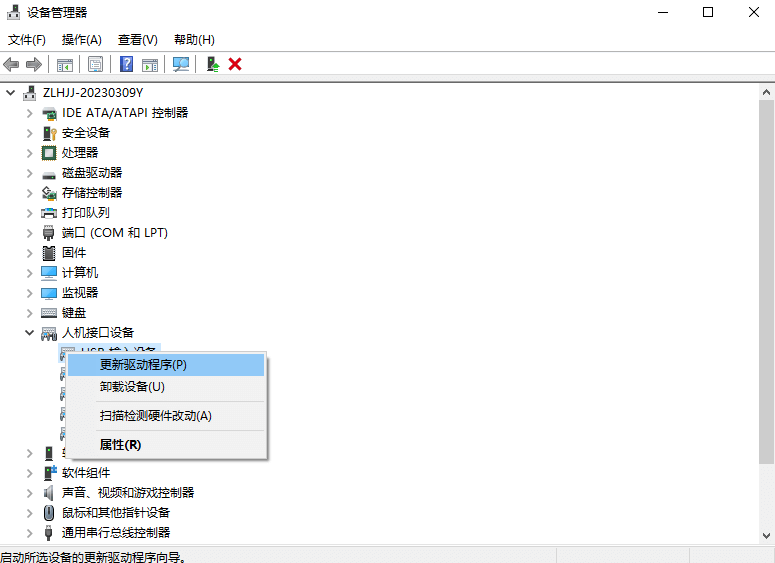The height and width of the screenshot is (563, 775).
Task: Select the 端口 (COM 和 LPT) row text
Action: (x=115, y=233)
